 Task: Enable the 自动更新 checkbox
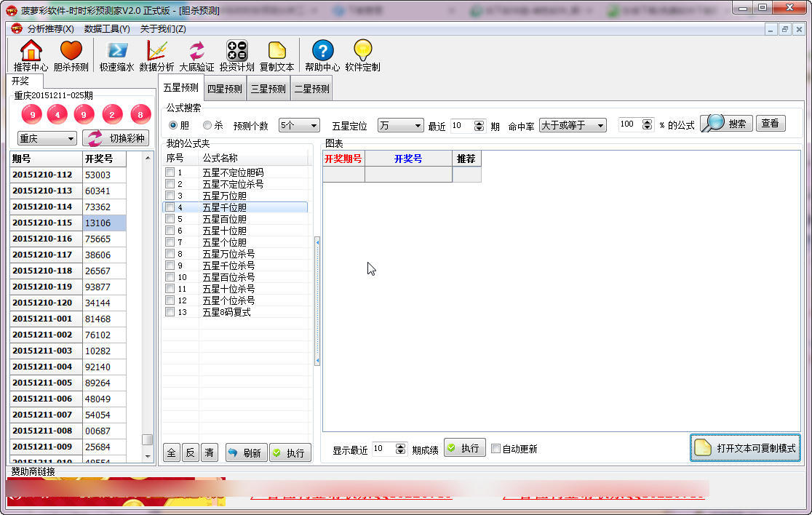[496, 449]
